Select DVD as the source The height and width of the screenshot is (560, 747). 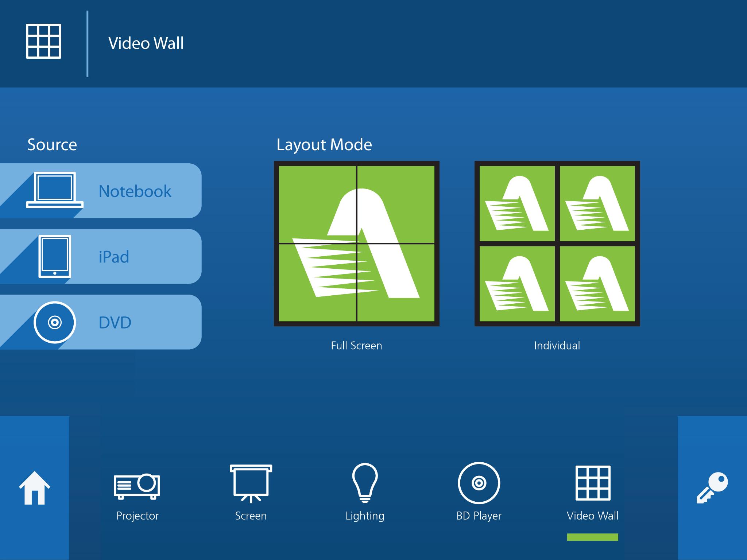[115, 323]
